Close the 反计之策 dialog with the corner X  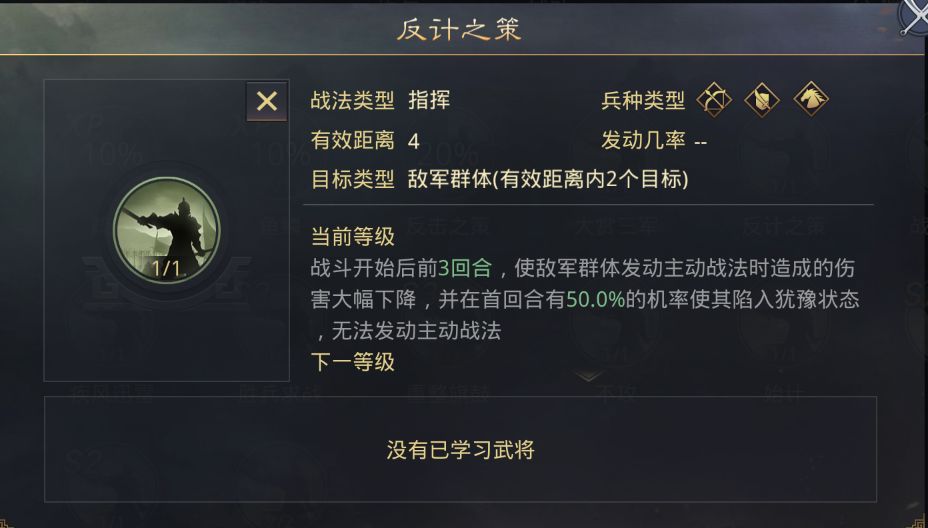click(x=913, y=16)
